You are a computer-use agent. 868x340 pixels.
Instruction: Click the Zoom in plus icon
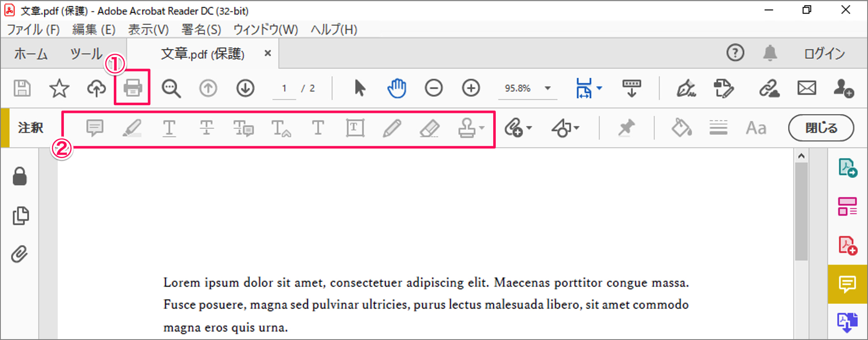[x=471, y=88]
